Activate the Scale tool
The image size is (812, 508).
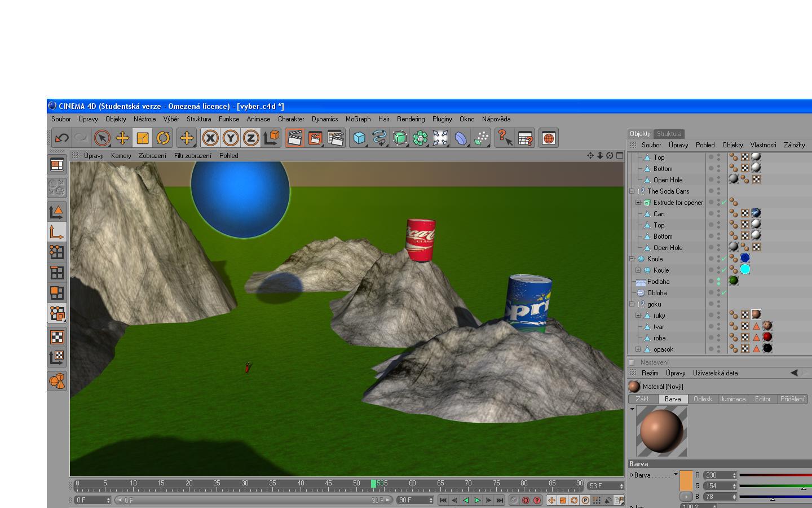(143, 138)
